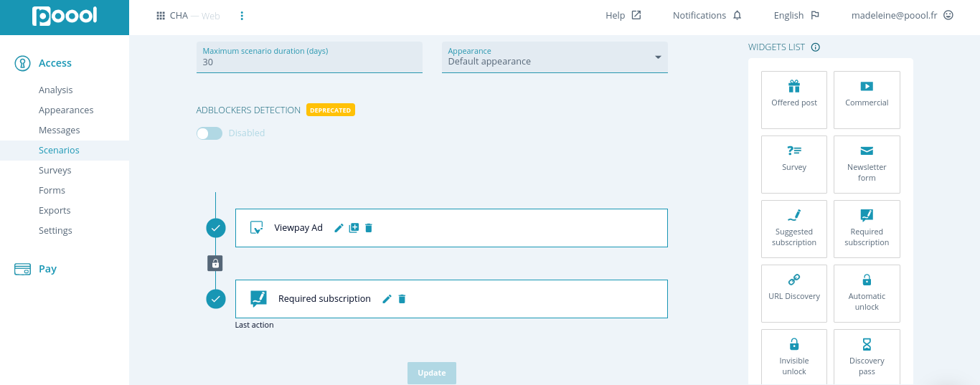This screenshot has height=385, width=980.
Task: Open the Surveys section
Action: pos(55,171)
